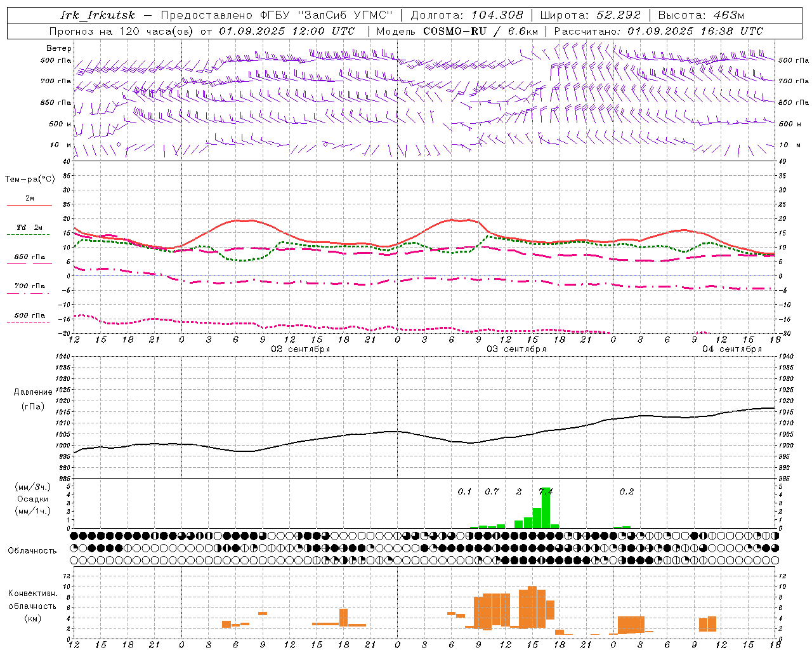Click 'Рассчитано: 01.09.2025 16:38 UTC' timestamp

coord(658,31)
